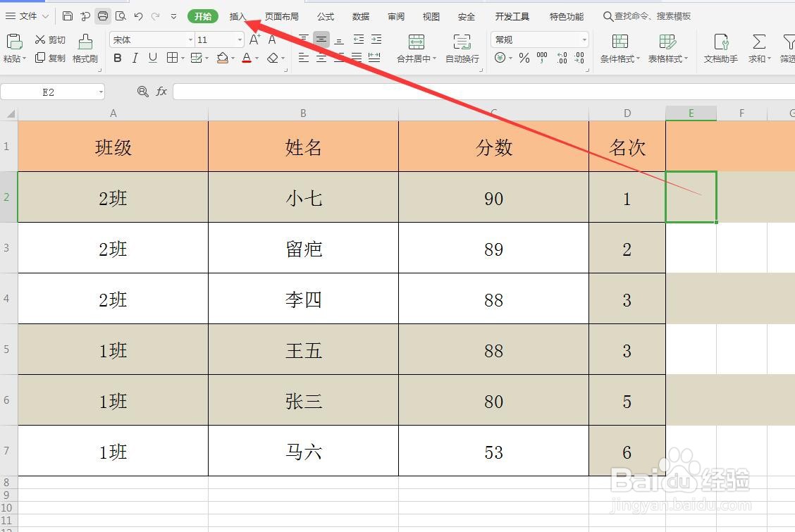Open the 公式 (Formulas) ribbon tab
Image resolution: width=795 pixels, height=532 pixels.
point(325,16)
